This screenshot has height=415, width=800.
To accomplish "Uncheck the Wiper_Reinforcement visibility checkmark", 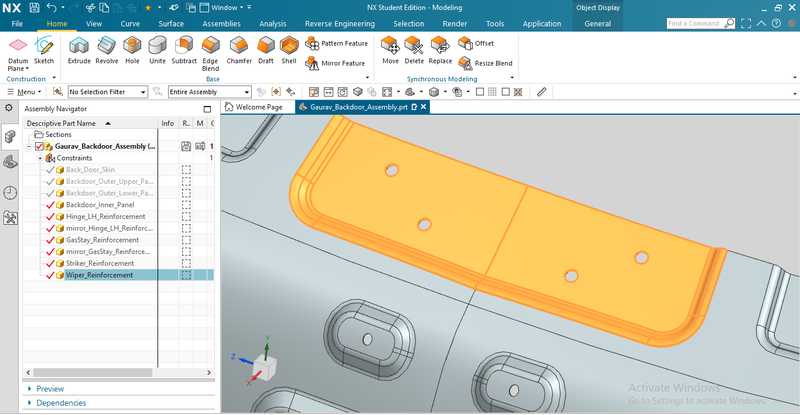I will click(49, 275).
